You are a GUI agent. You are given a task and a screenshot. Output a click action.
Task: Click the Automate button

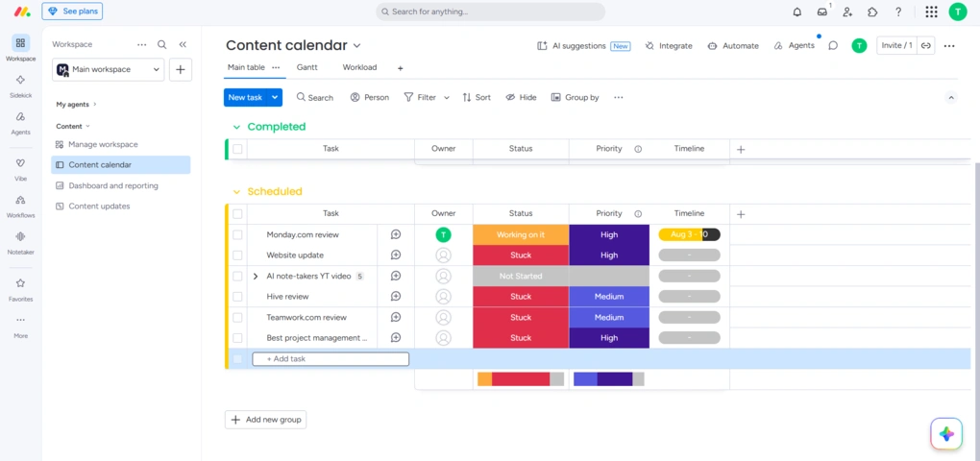(x=733, y=45)
